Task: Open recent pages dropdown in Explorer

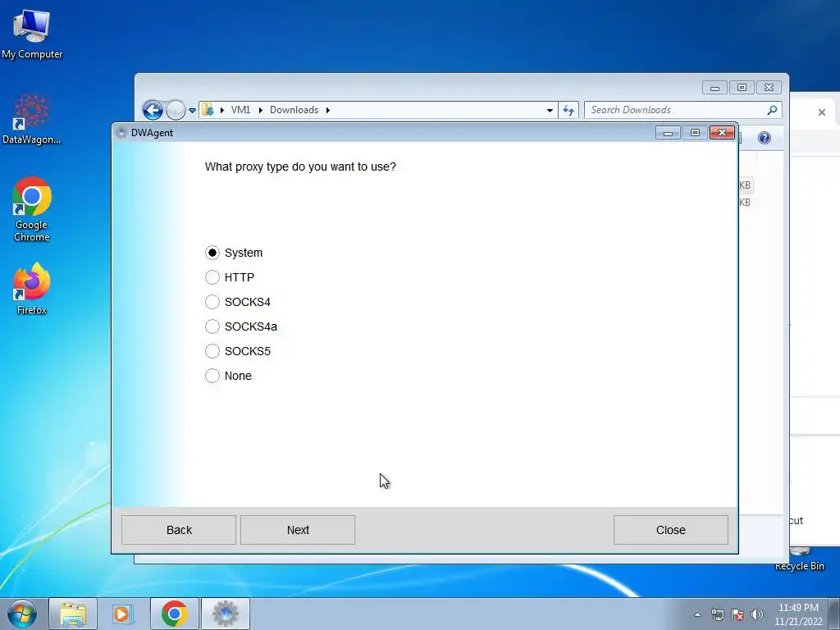Action: (x=192, y=111)
